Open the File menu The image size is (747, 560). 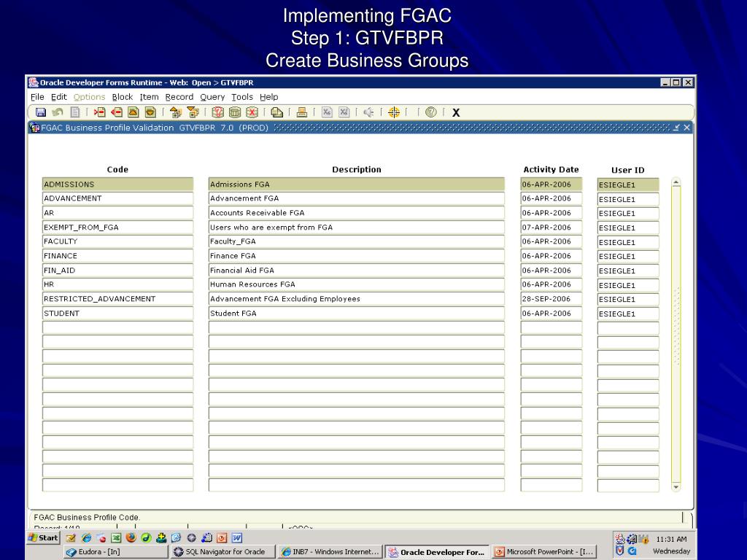click(37, 97)
